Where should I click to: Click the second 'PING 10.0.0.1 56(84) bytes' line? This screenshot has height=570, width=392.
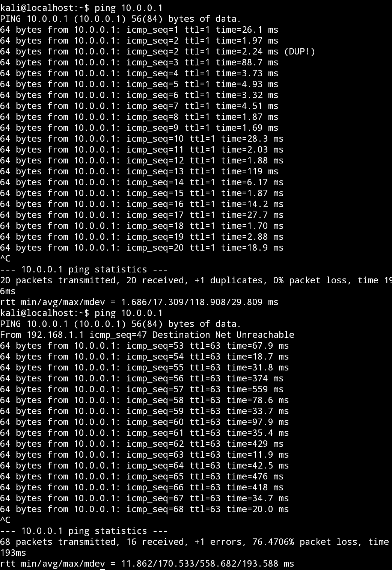(x=121, y=324)
